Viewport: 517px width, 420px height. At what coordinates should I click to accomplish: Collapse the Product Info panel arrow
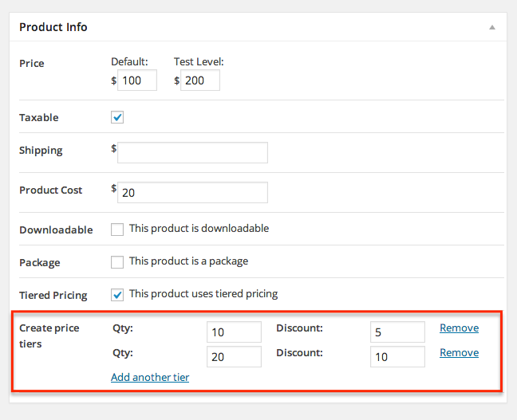492,27
